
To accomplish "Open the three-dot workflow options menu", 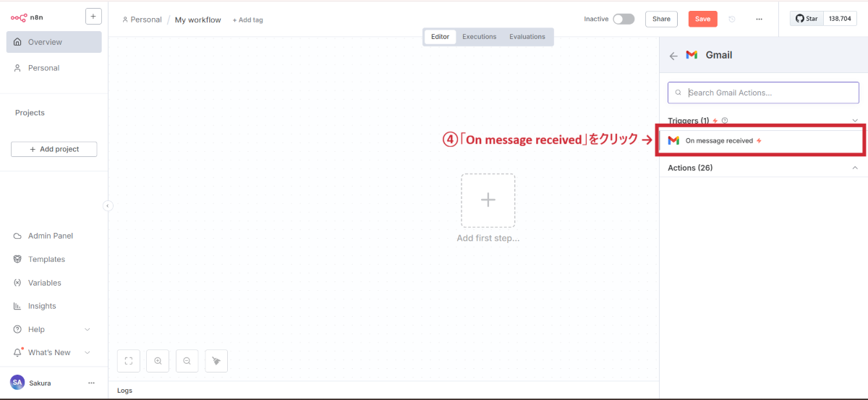I will (x=759, y=20).
